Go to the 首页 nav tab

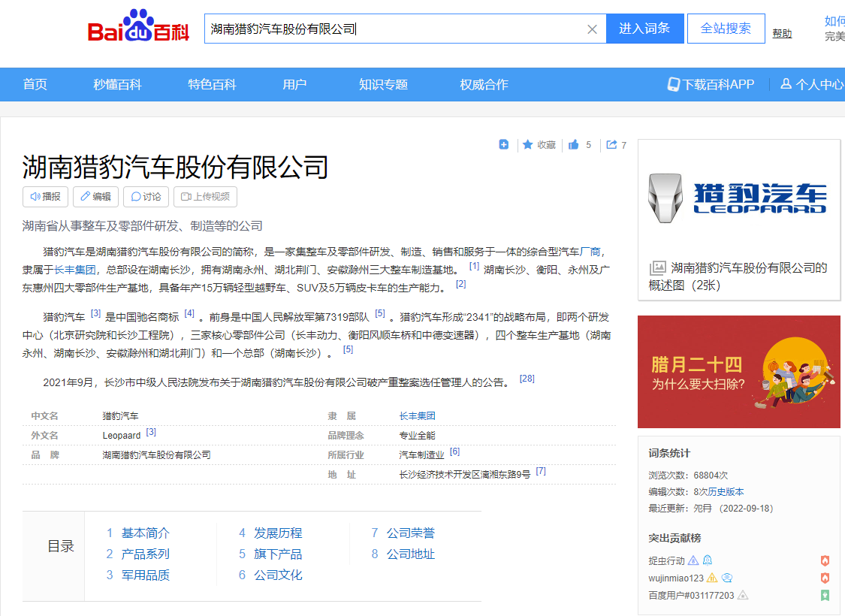coord(35,84)
